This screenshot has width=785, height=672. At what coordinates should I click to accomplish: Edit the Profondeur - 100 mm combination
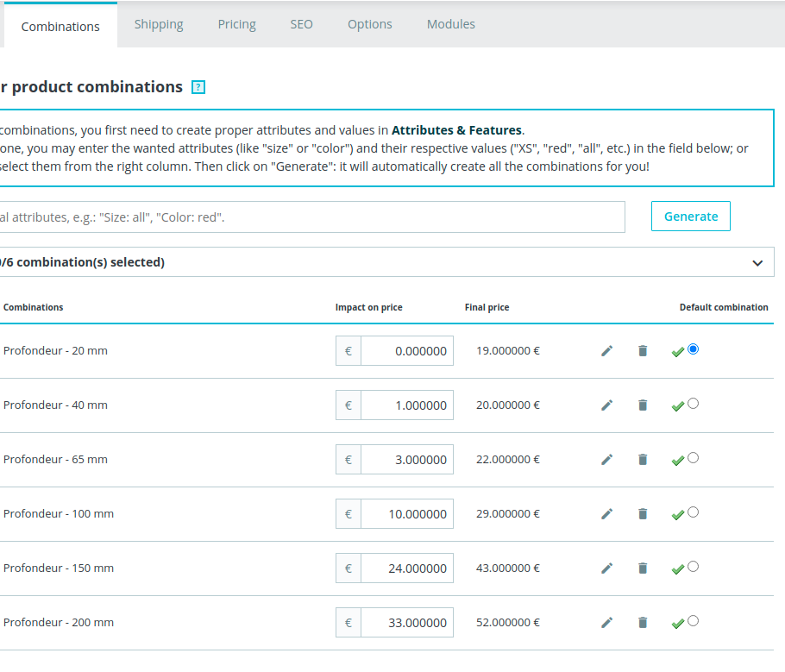click(606, 514)
